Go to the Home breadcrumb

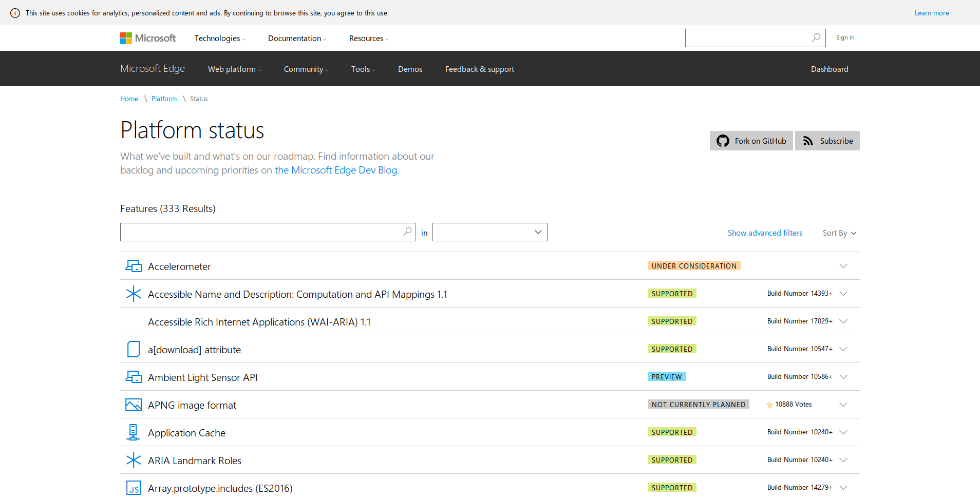click(x=129, y=99)
